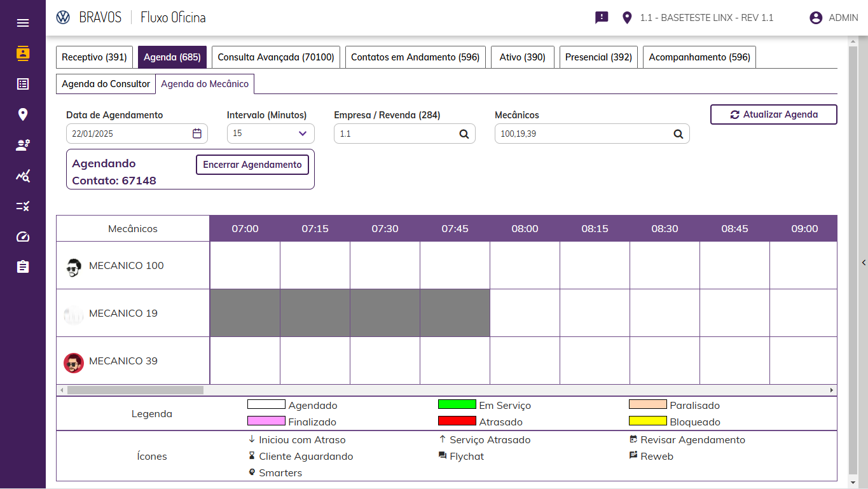
Task: Open the list view sidebar icon
Action: [x=23, y=84]
